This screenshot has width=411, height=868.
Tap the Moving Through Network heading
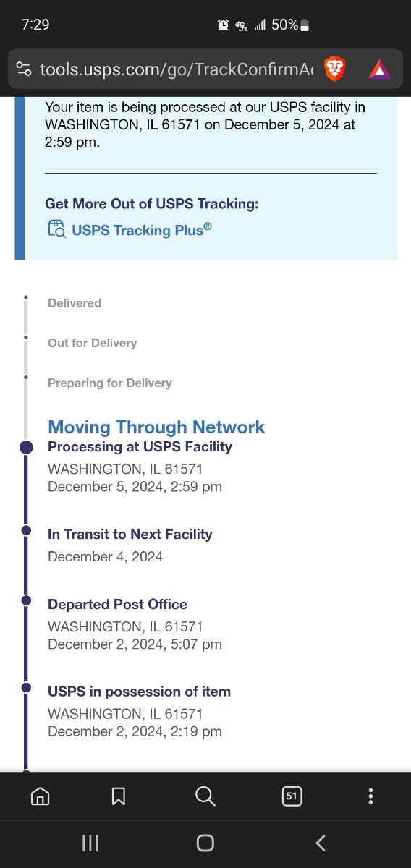pos(156,427)
